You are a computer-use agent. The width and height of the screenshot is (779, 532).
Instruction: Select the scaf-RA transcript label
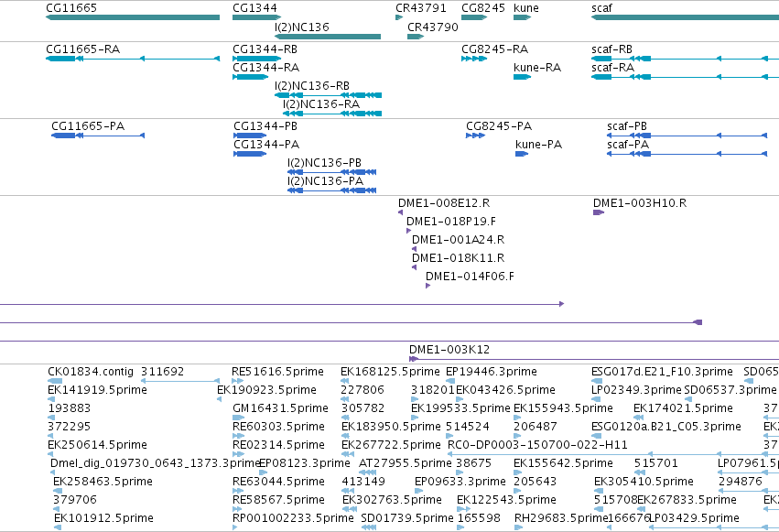(612, 68)
